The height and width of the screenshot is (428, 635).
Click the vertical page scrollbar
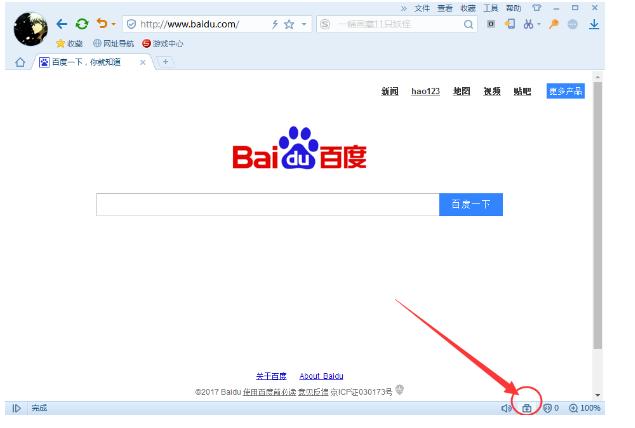[598, 220]
